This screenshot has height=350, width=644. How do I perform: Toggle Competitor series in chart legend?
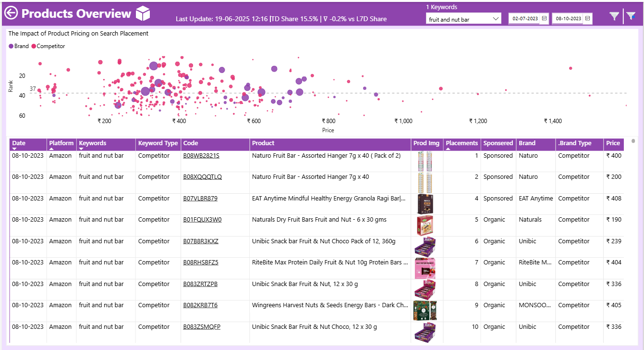point(48,46)
